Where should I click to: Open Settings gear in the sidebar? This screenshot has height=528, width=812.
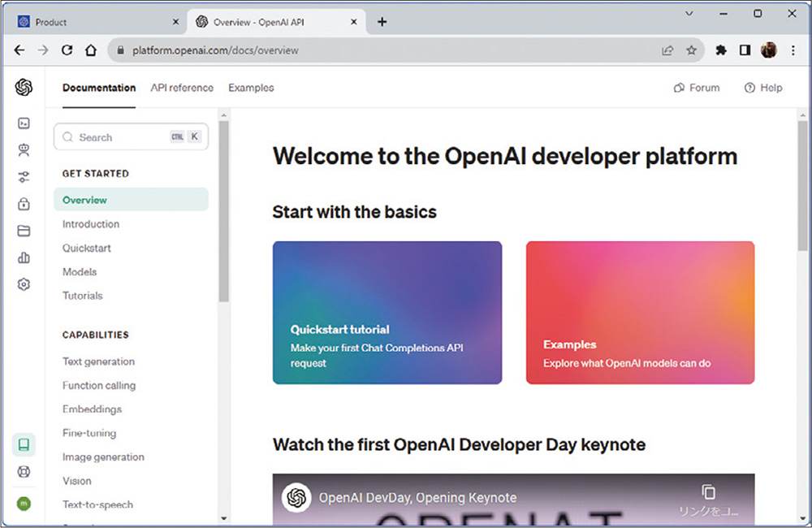pyautogui.click(x=24, y=284)
